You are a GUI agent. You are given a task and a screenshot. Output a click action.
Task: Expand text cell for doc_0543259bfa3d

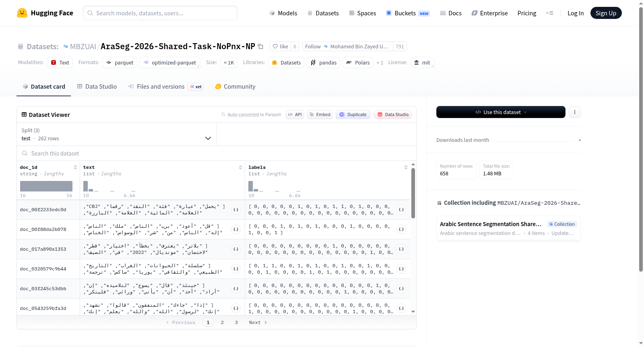coord(236,308)
